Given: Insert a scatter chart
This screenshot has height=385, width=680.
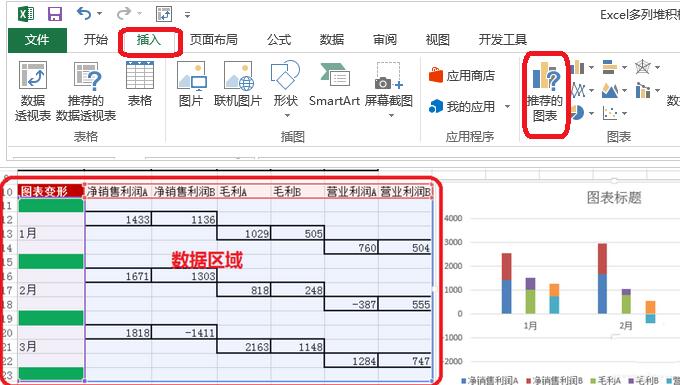Looking at the screenshot, I should coord(610,113).
